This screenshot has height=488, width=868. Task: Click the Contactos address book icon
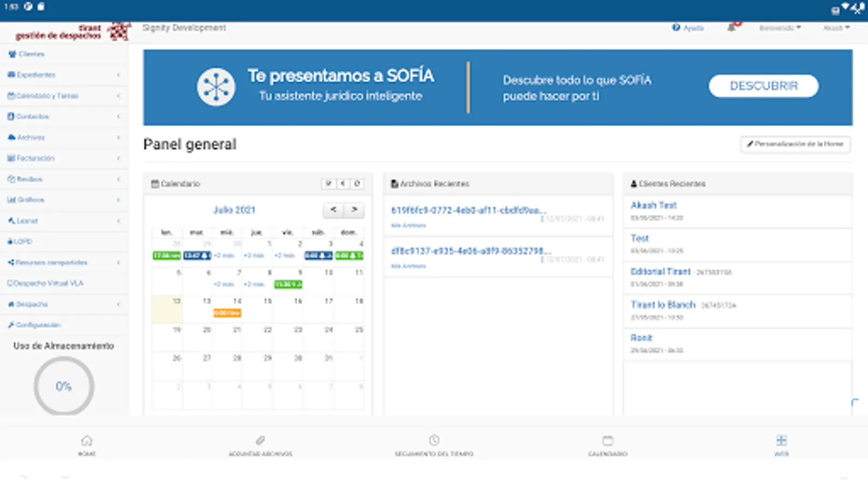[x=11, y=117]
